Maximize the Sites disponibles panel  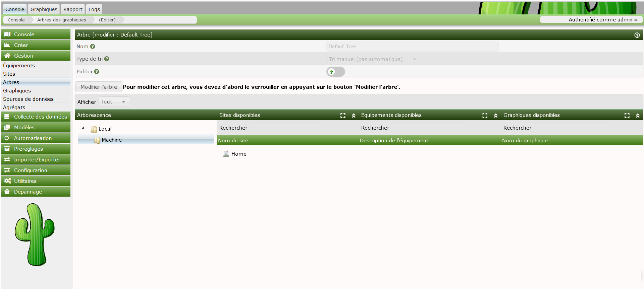point(343,116)
